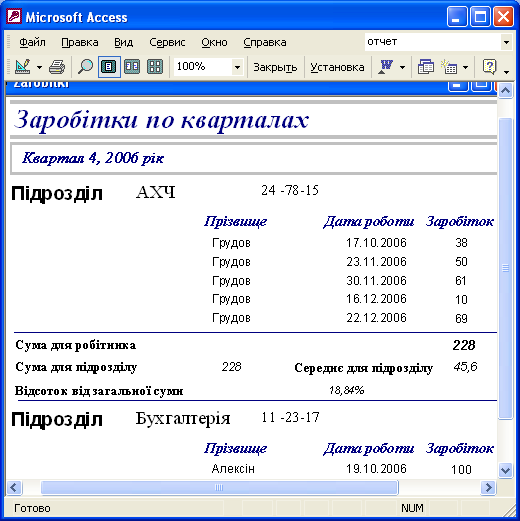Click phone number 11 -23-17

(290, 417)
